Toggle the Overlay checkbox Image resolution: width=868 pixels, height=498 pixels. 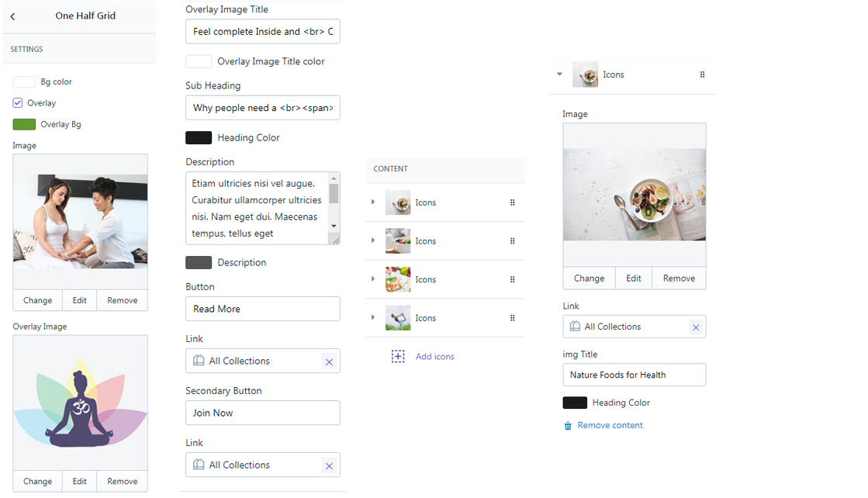click(x=18, y=103)
